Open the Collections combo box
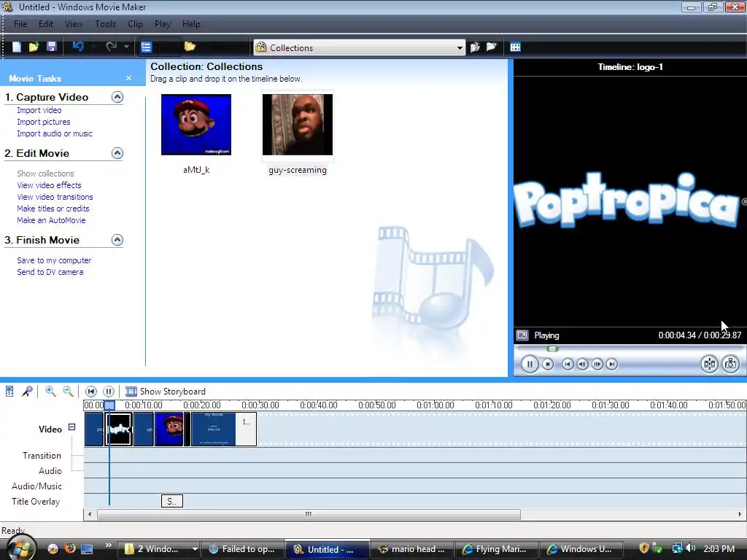 pos(359,47)
